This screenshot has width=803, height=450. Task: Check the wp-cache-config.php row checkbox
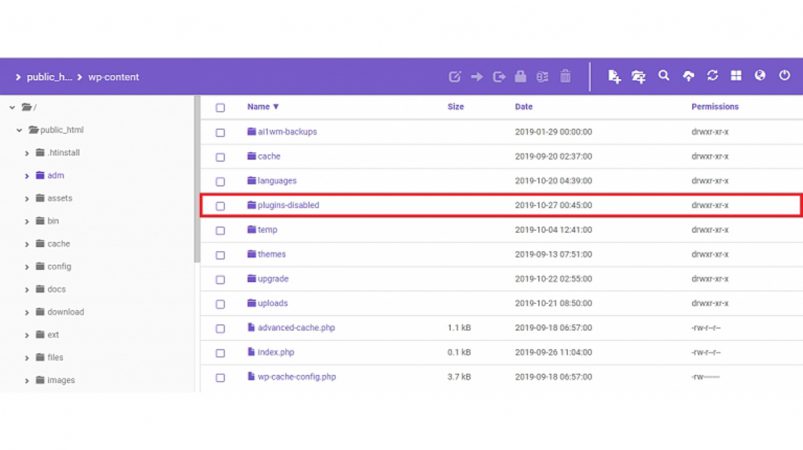tap(220, 378)
